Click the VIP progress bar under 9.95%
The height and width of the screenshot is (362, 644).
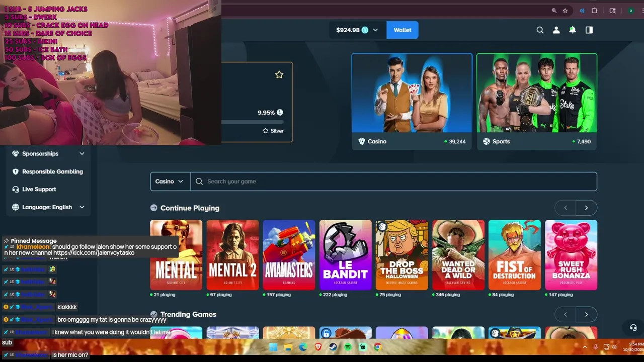pyautogui.click(x=253, y=122)
